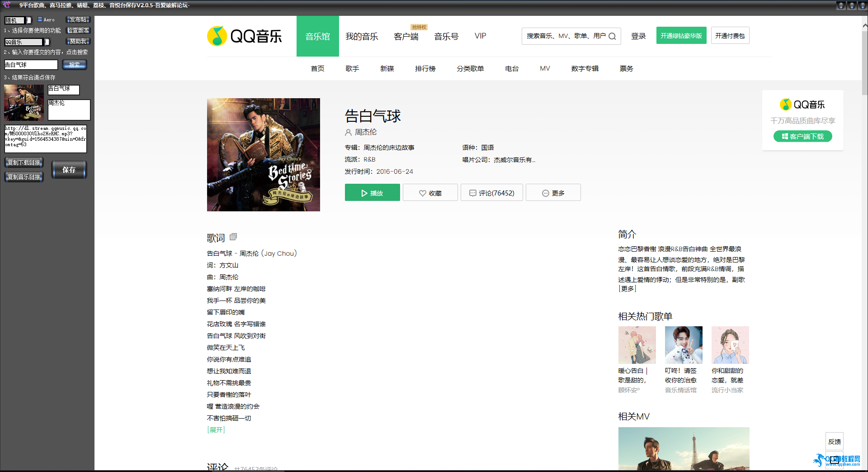
Task: Go to 分类歌单 in the sub navigation
Action: point(470,69)
